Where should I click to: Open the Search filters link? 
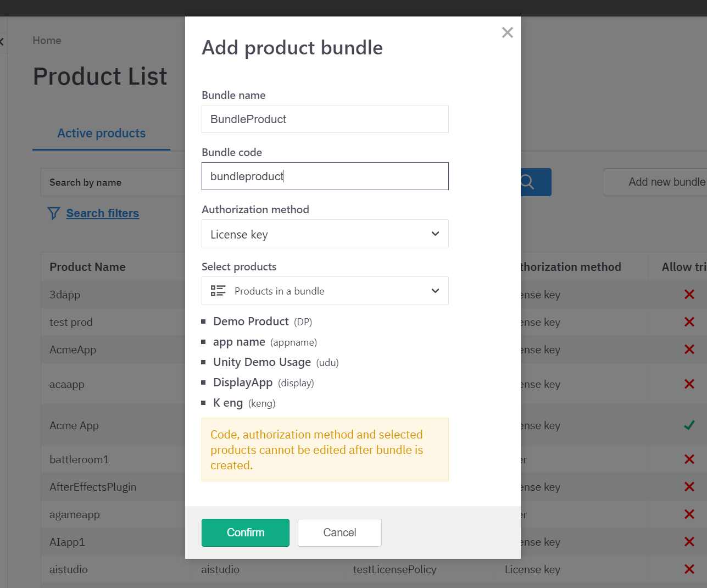pos(103,213)
